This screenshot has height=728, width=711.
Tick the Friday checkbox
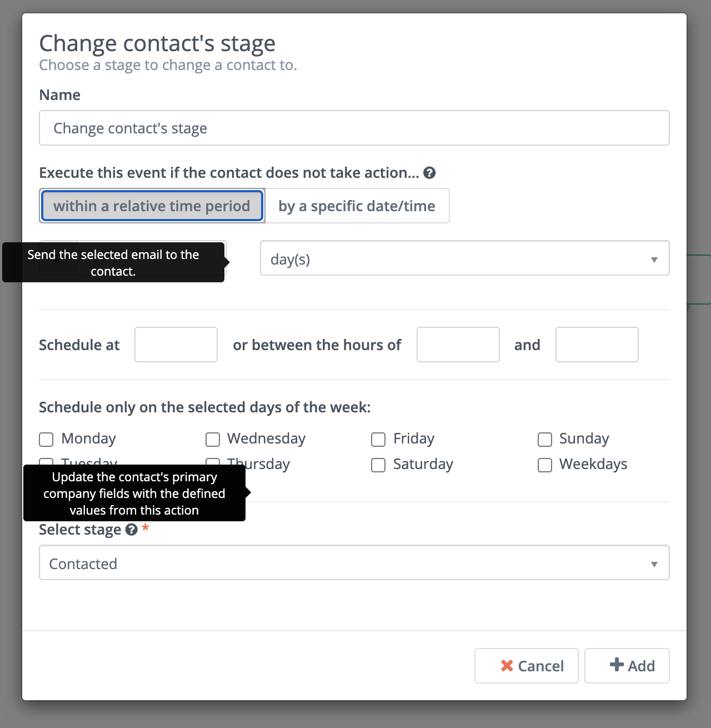point(378,440)
